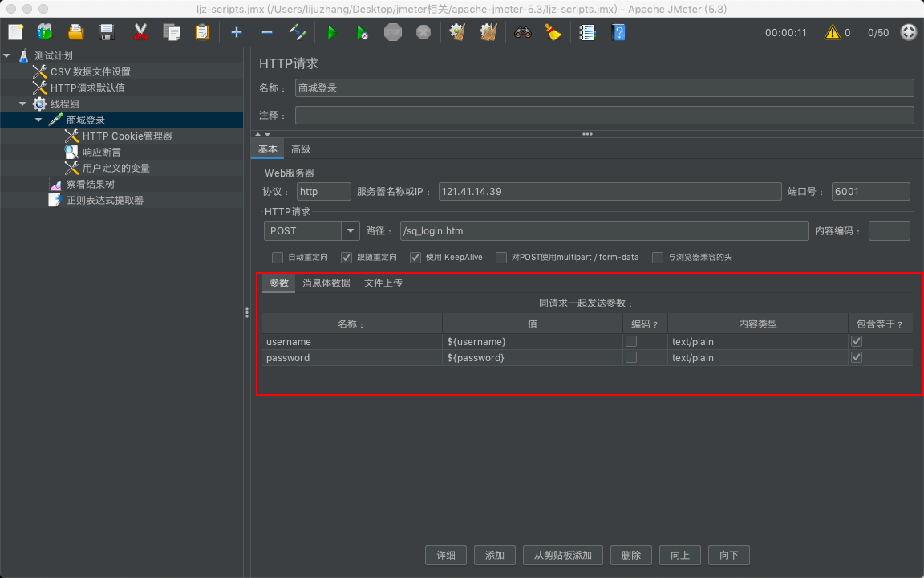Switch to the 文件上传 tab
Viewport: 924px width, 578px height.
coord(383,283)
